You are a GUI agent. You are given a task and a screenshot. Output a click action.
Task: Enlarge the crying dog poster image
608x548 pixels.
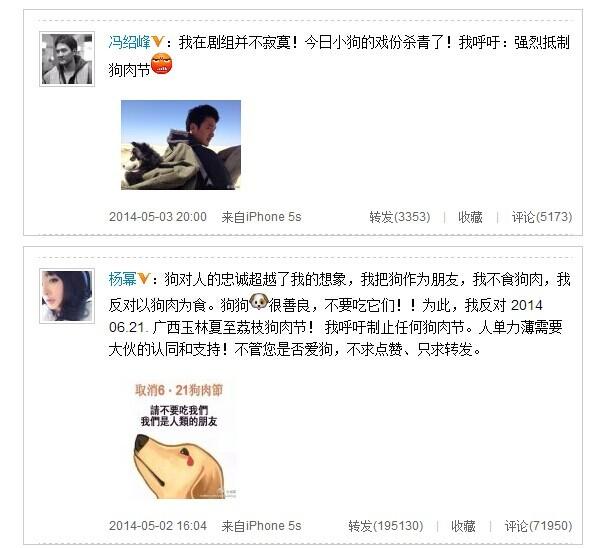click(181, 439)
